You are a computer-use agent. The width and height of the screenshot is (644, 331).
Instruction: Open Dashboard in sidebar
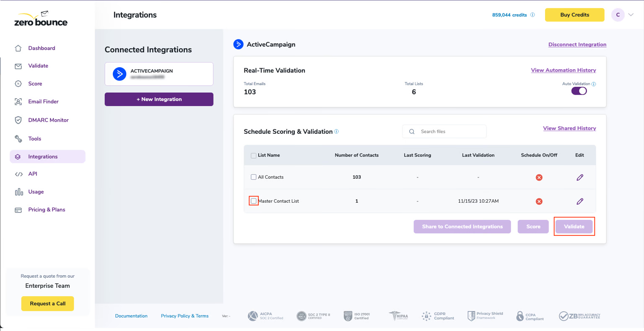point(42,48)
